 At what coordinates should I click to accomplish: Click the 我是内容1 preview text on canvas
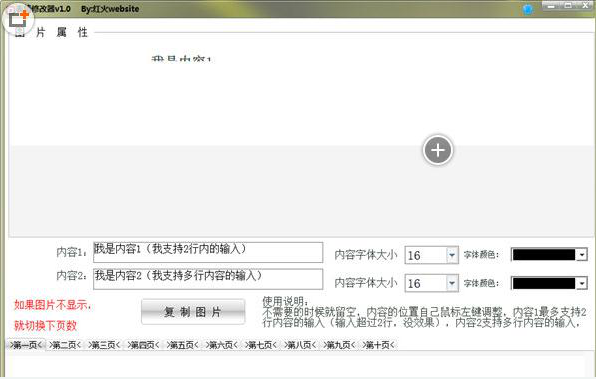181,59
